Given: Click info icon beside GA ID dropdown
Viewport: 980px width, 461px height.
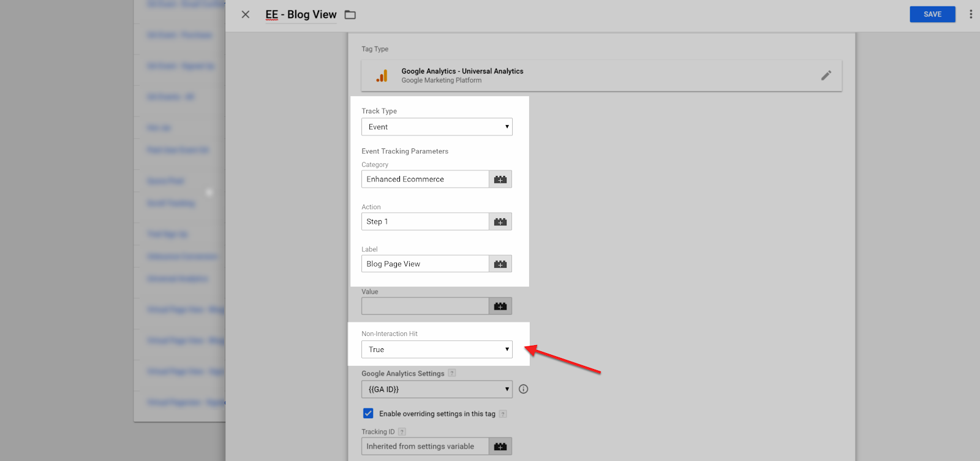Looking at the screenshot, I should click(x=523, y=389).
